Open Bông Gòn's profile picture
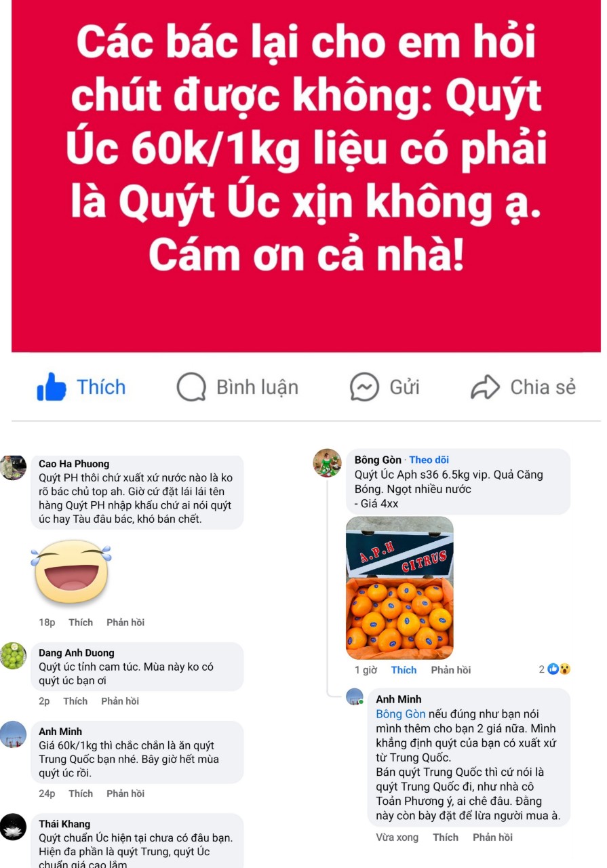This screenshot has width=607, height=868. [x=327, y=462]
